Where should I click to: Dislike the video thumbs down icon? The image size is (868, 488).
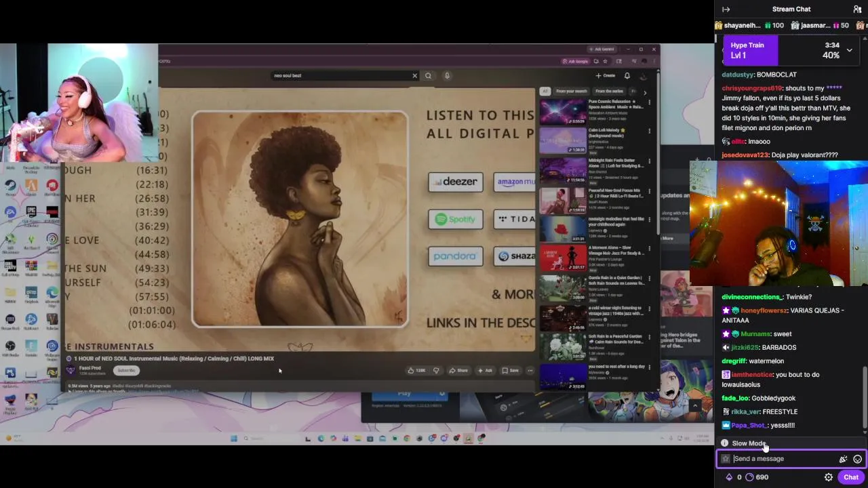(x=436, y=371)
